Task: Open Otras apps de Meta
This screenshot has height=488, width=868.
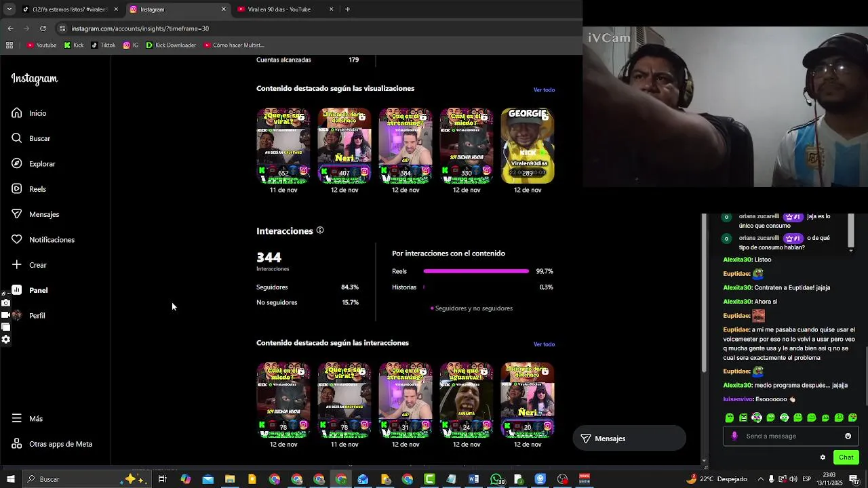Action: 52,444
